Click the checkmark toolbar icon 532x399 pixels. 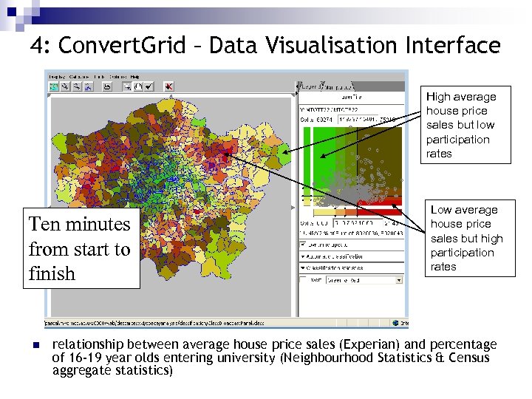[x=149, y=87]
